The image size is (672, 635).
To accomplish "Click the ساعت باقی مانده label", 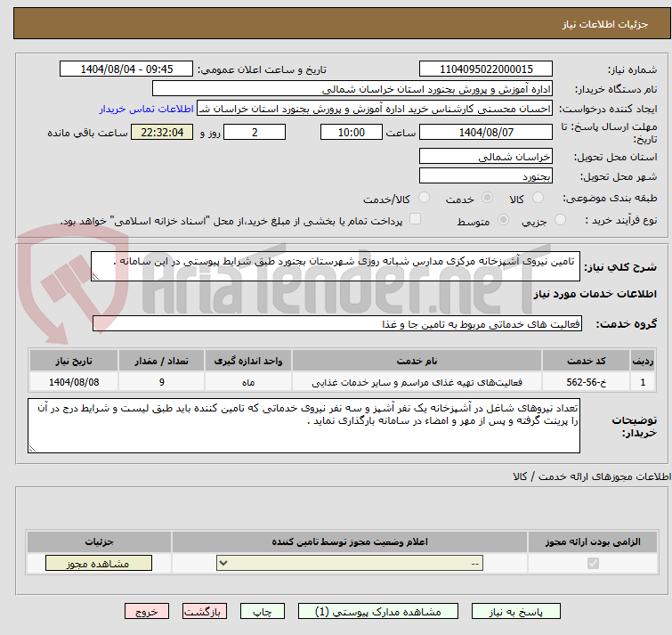I will click(x=87, y=133).
